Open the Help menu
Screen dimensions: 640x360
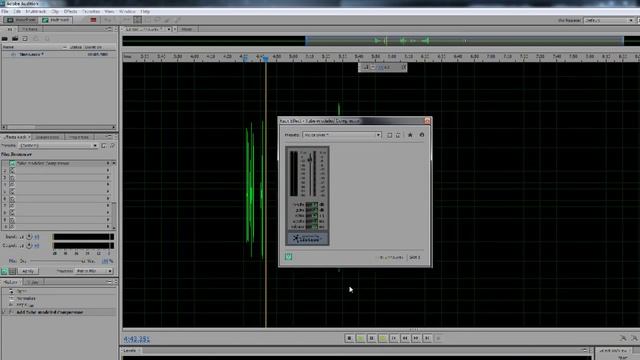(x=145, y=11)
